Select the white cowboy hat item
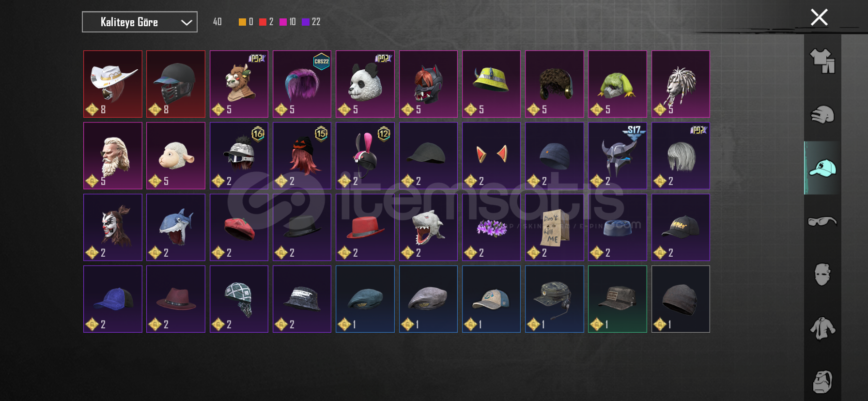868x401 pixels. pos(113,84)
